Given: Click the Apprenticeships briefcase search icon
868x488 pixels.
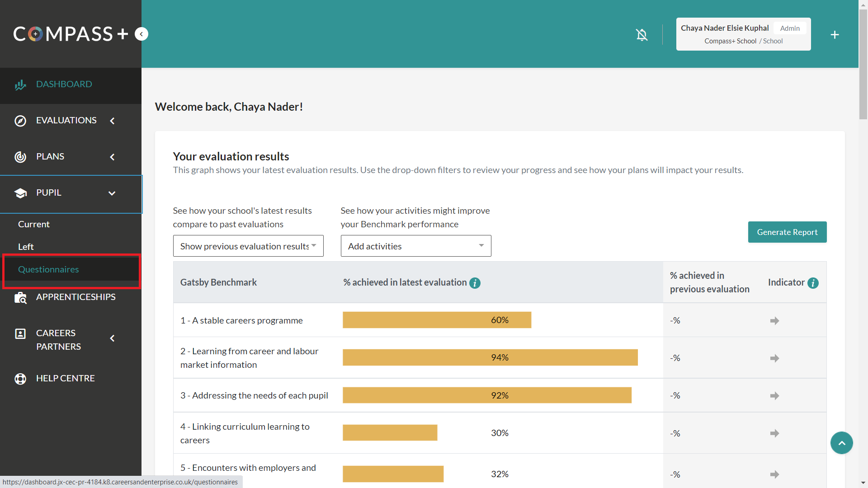Looking at the screenshot, I should pos(20,297).
